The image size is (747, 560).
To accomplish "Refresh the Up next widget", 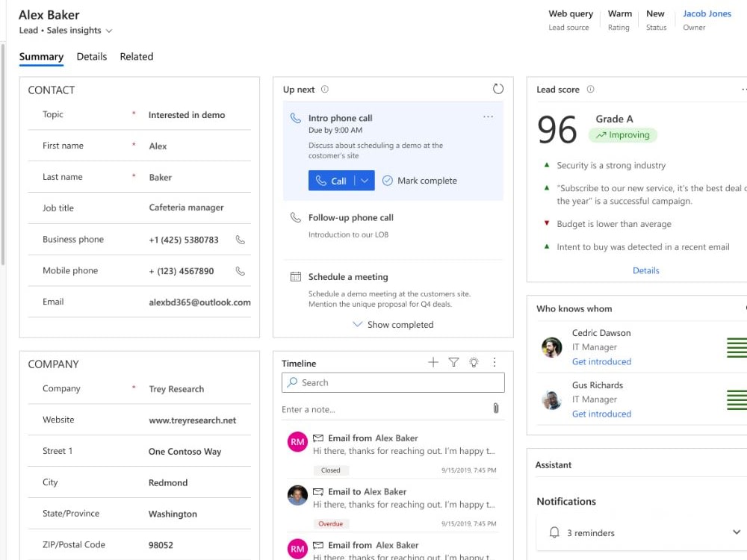I will (x=498, y=88).
